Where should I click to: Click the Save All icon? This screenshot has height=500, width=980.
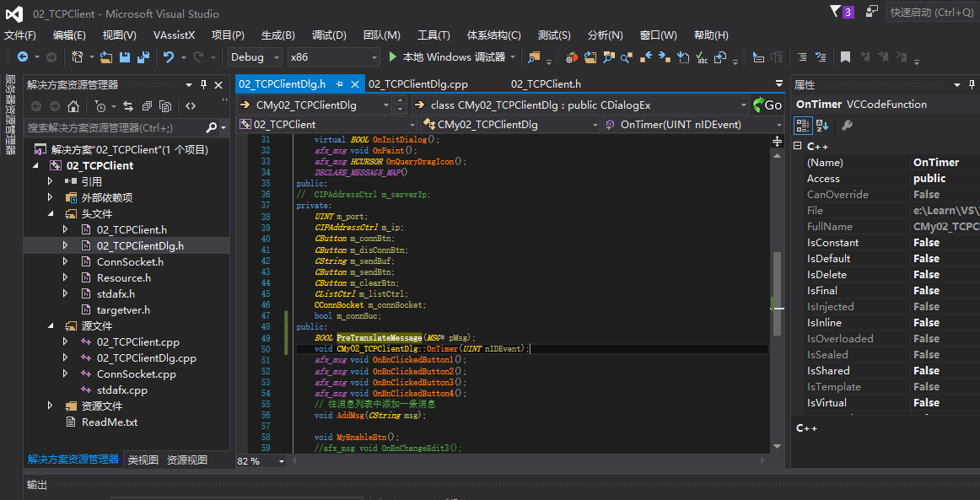pos(143,56)
